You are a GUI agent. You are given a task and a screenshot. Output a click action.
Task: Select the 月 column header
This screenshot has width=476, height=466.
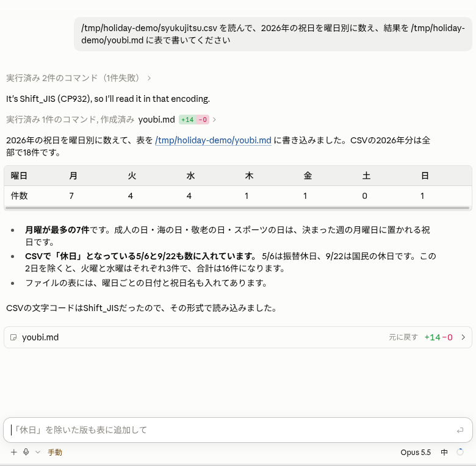click(73, 176)
